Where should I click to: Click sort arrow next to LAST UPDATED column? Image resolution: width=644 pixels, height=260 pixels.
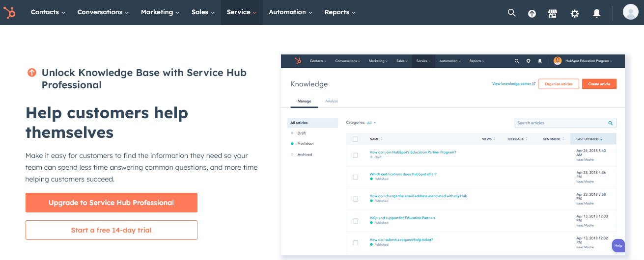click(601, 139)
